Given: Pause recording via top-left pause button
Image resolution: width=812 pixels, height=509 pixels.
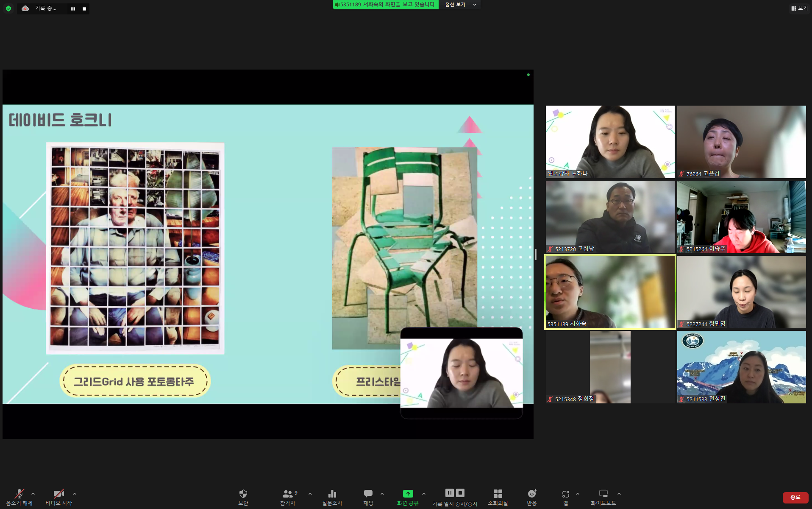Looking at the screenshot, I should click(x=73, y=8).
